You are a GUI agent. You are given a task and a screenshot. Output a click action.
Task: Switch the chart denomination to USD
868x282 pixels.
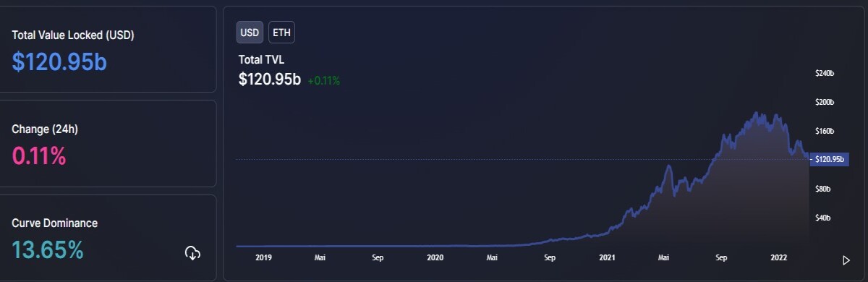[250, 33]
